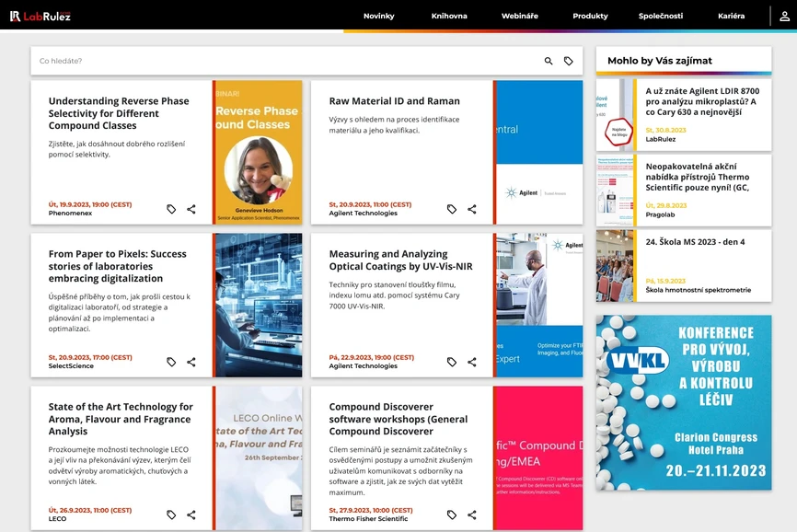The height and width of the screenshot is (532, 797).
Task: Open 'Understanding Reverse Phase Selectivity' title
Action: 119,113
